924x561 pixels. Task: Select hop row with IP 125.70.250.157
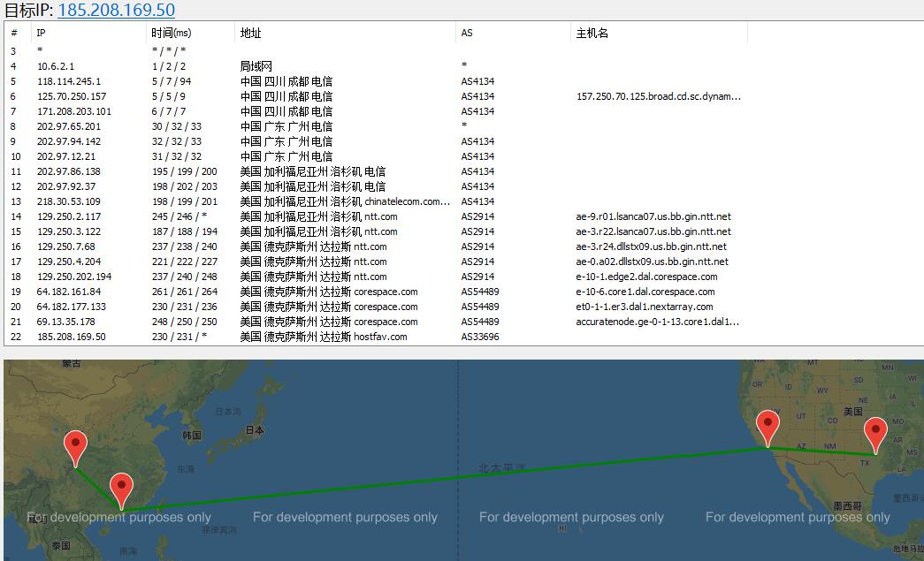click(x=463, y=96)
